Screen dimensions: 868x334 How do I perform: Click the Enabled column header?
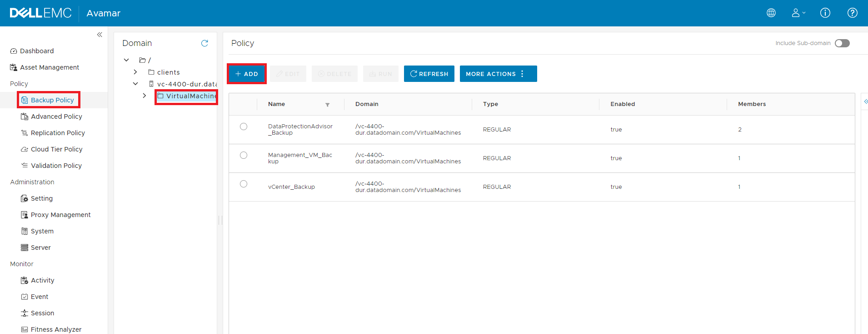[623, 104]
